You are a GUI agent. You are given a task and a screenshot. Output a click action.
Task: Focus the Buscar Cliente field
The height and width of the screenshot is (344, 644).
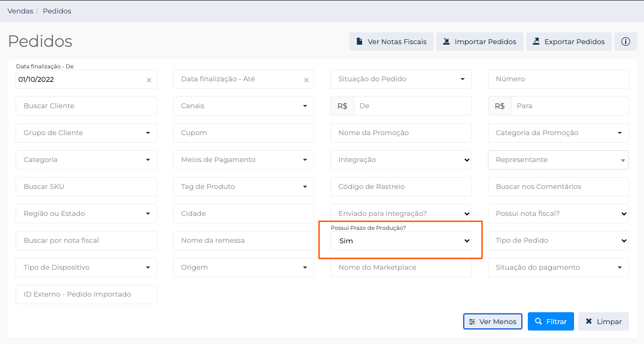(x=86, y=106)
